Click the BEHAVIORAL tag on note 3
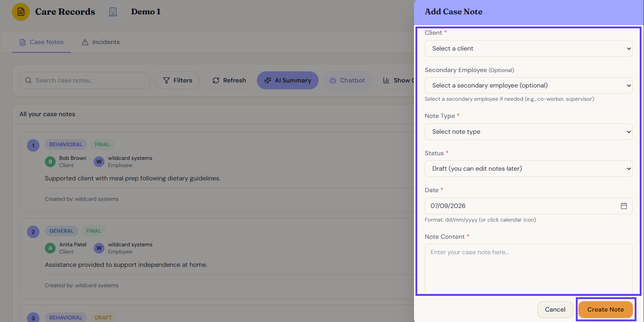644x322 pixels. click(x=66, y=318)
